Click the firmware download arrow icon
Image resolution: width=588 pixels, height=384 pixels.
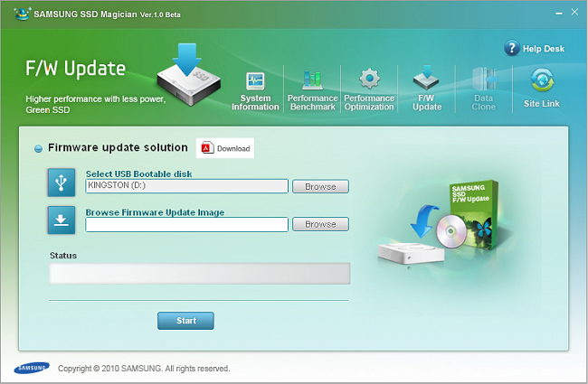tap(62, 220)
